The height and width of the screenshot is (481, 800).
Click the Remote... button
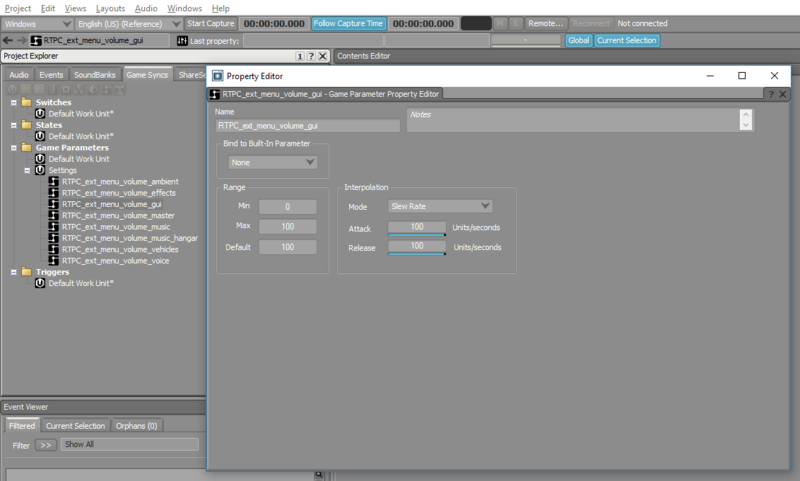point(545,23)
